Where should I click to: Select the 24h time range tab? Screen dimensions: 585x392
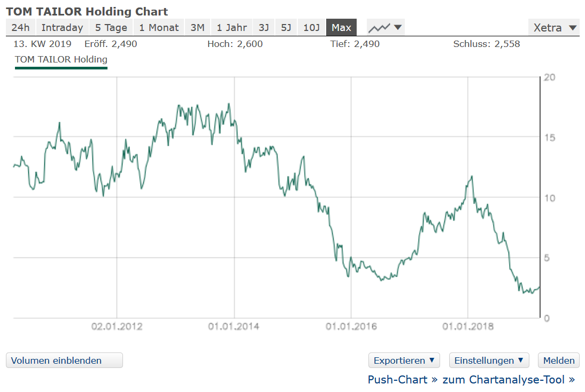pyautogui.click(x=20, y=28)
